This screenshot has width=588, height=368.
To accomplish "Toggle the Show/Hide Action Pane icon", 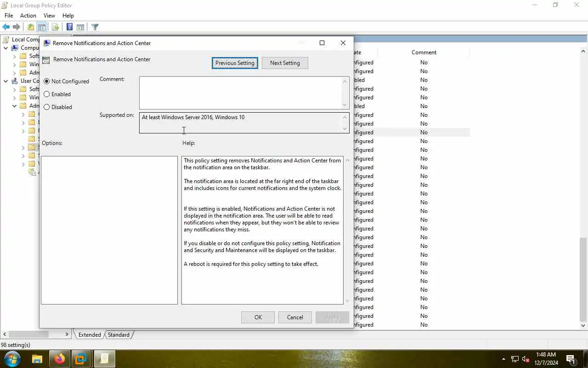I will [80, 27].
